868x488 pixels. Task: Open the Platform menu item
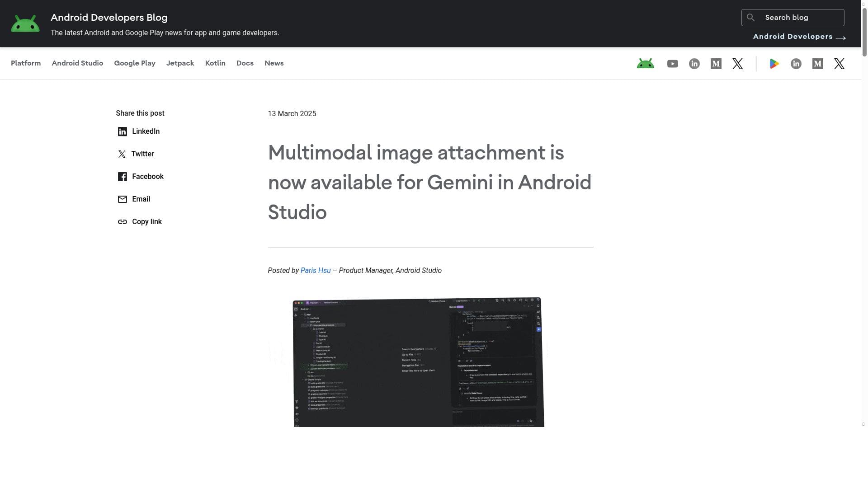pos(26,63)
